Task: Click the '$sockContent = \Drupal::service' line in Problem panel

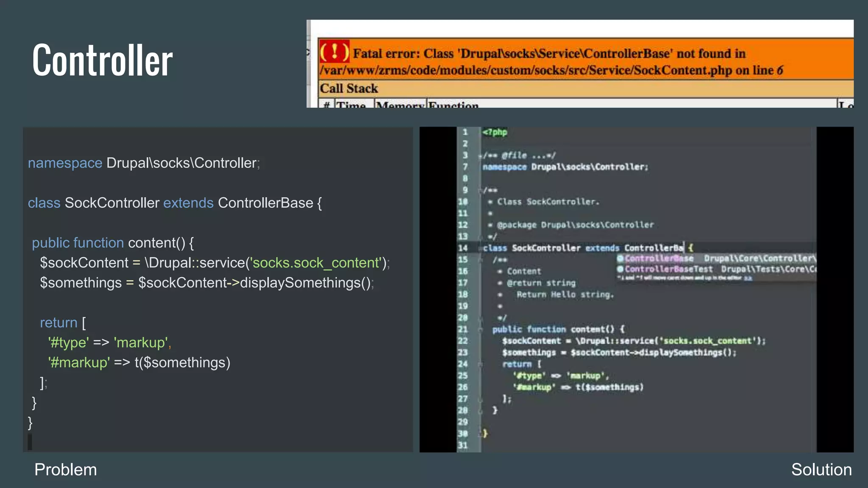Action: click(215, 263)
